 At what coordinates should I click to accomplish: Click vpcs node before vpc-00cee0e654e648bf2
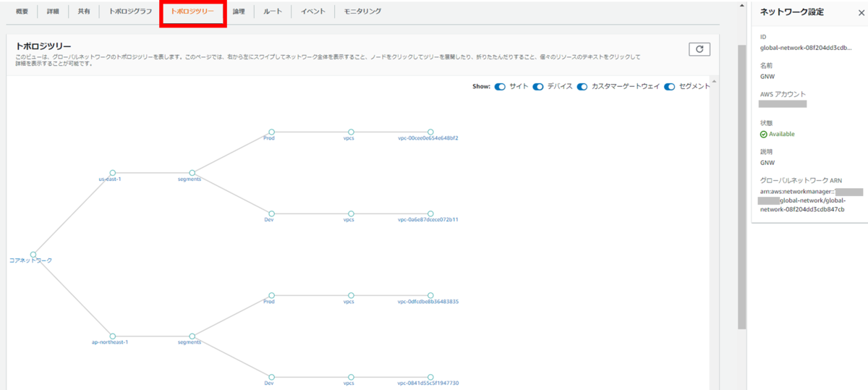pyautogui.click(x=351, y=132)
